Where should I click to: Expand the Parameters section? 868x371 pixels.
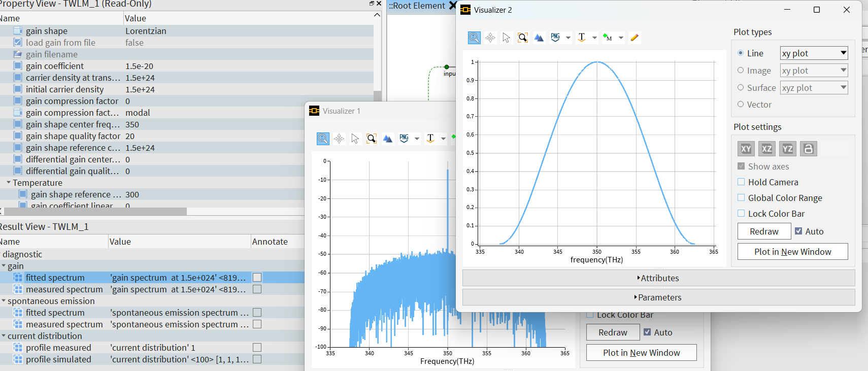pos(658,297)
